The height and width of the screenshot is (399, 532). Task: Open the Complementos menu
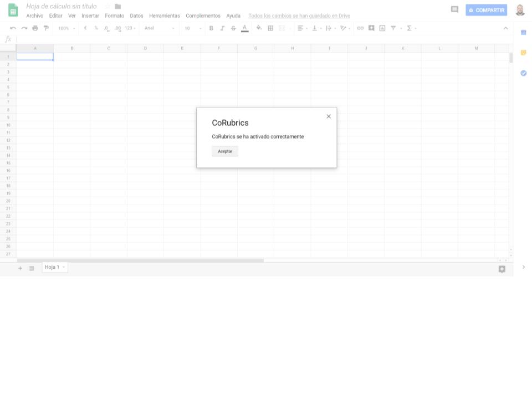(203, 16)
